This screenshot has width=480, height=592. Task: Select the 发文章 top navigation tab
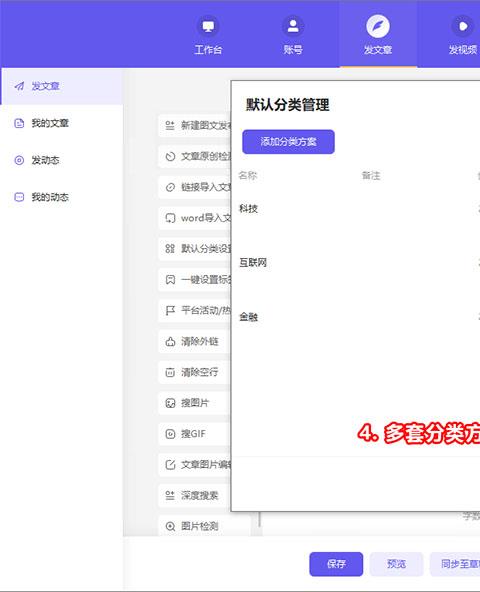tap(378, 35)
